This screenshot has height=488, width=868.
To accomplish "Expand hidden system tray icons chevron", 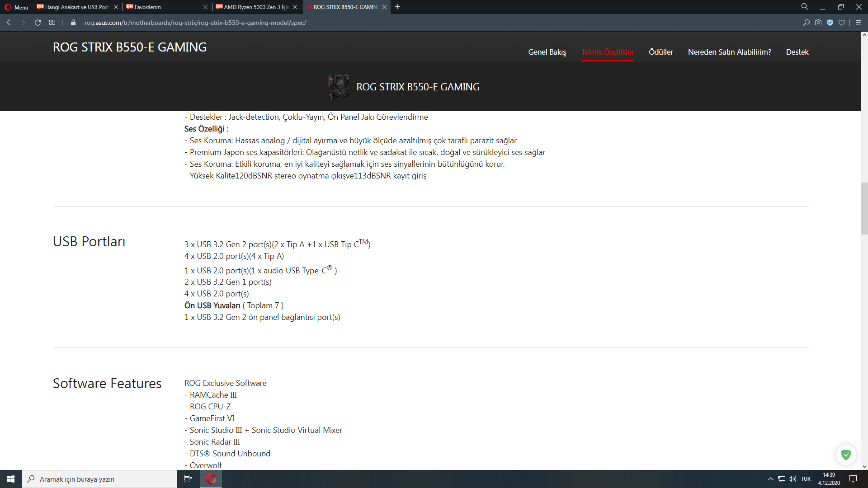I will pos(770,479).
